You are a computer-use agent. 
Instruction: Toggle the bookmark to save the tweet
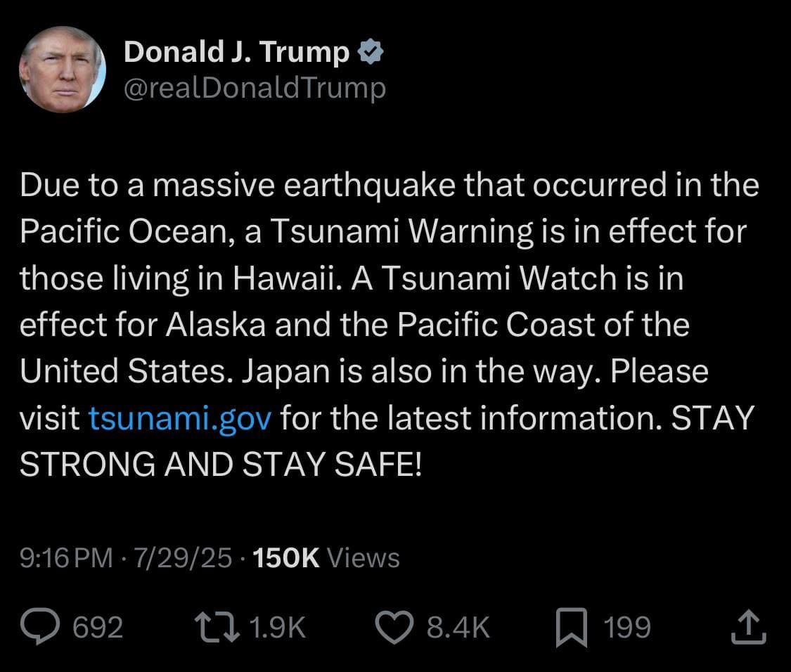tap(574, 625)
